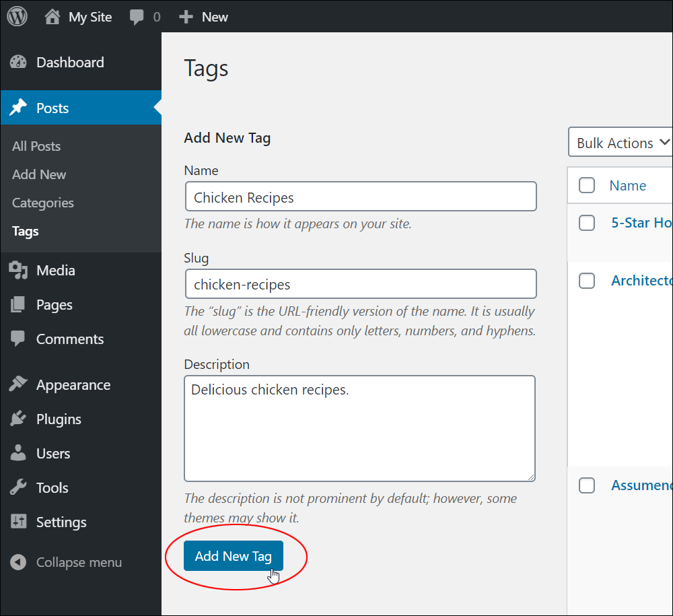Open Users menu label

[53, 453]
